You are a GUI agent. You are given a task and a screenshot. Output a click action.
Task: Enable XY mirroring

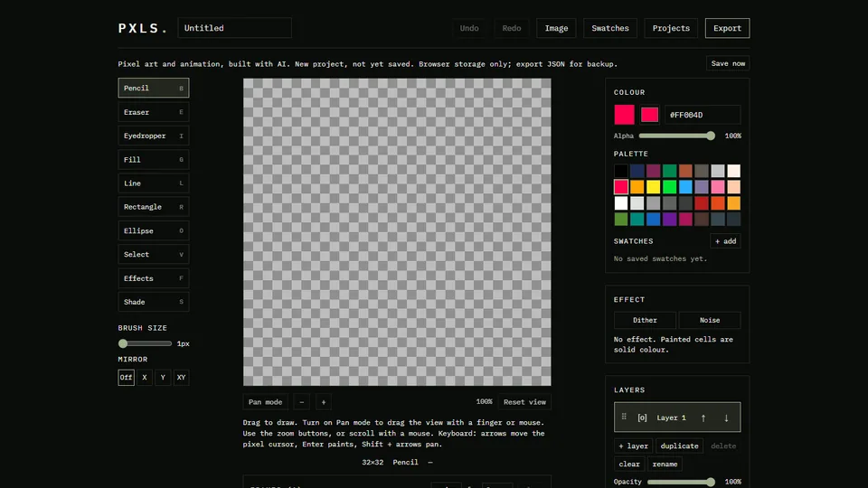click(181, 378)
